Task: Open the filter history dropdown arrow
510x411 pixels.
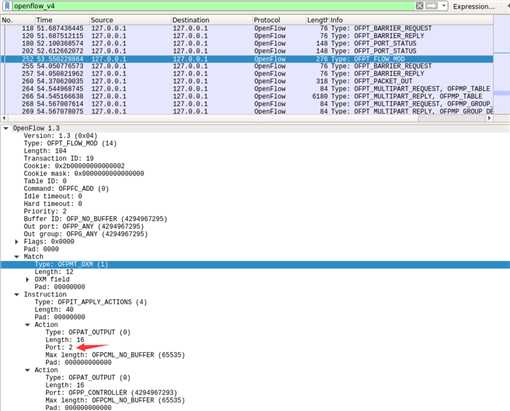Action: (444, 6)
